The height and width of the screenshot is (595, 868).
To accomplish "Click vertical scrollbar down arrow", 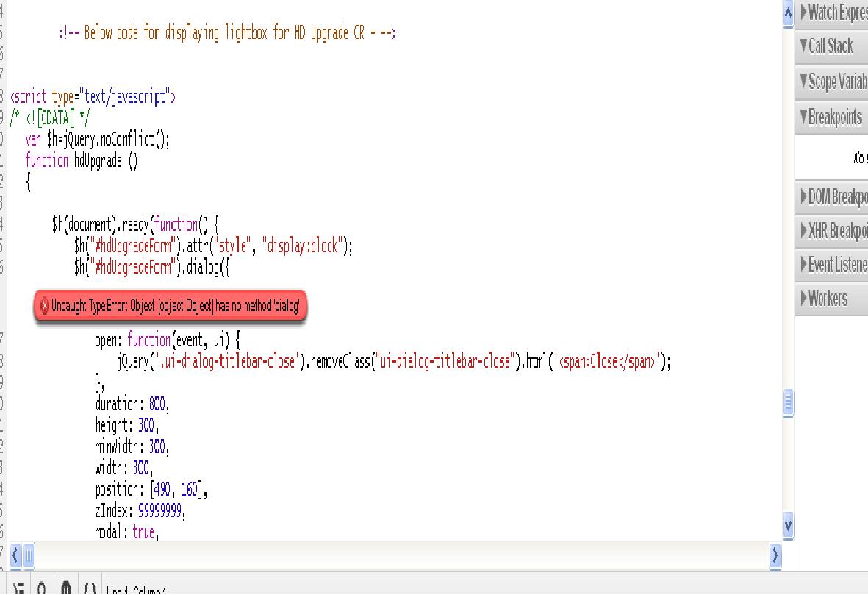I will (789, 525).
